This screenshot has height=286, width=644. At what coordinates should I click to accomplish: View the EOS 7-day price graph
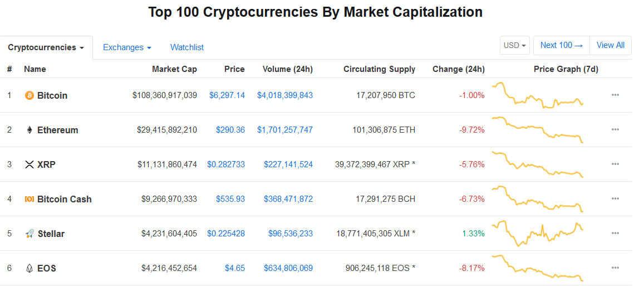pos(537,268)
